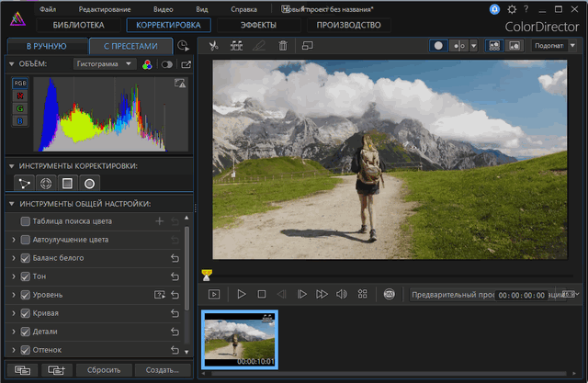Click the Создать... button
Image resolution: width=588 pixels, height=383 pixels.
[x=162, y=369]
